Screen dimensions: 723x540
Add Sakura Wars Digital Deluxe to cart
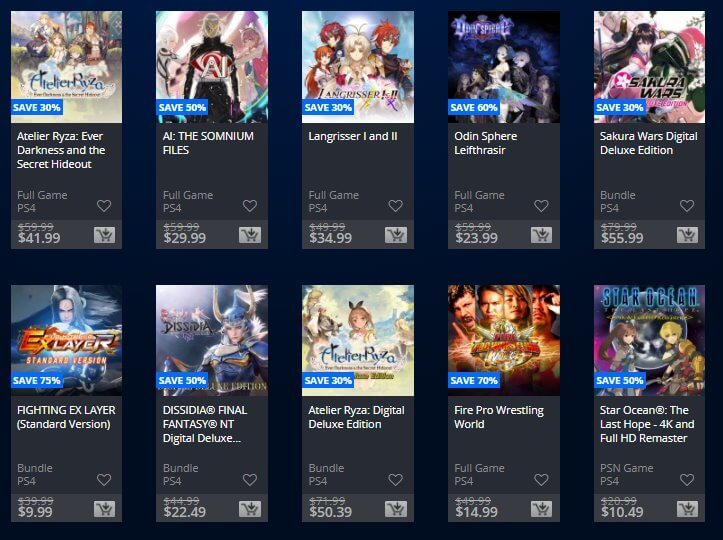coord(687,235)
